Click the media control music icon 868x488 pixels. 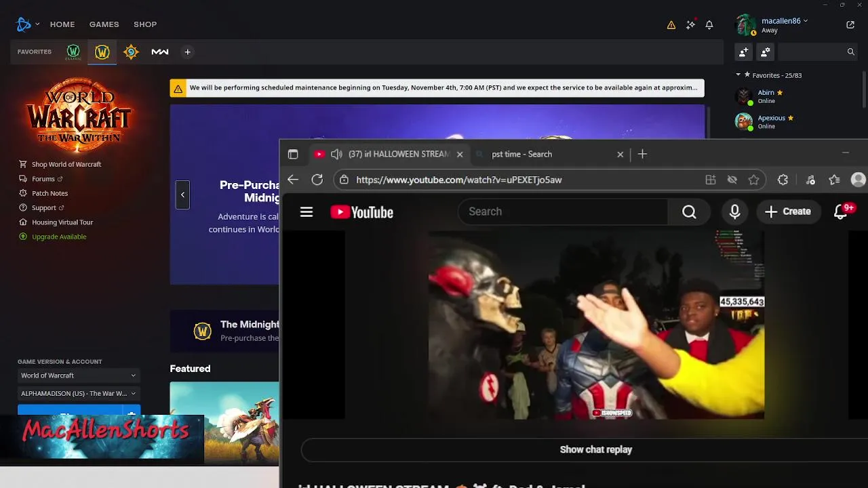(x=810, y=180)
